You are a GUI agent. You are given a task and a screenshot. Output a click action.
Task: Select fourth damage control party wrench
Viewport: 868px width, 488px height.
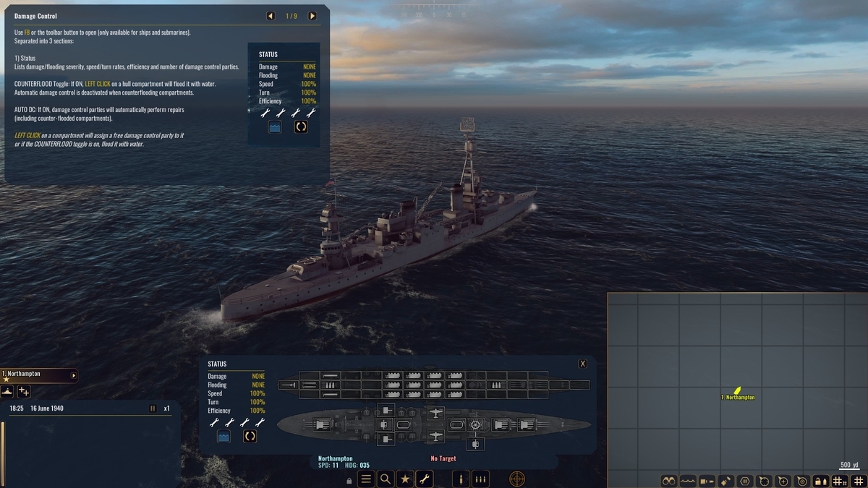point(260,422)
